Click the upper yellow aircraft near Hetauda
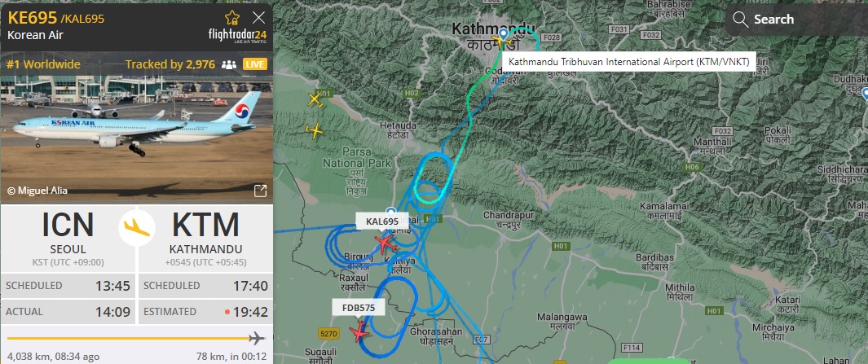 (315, 100)
